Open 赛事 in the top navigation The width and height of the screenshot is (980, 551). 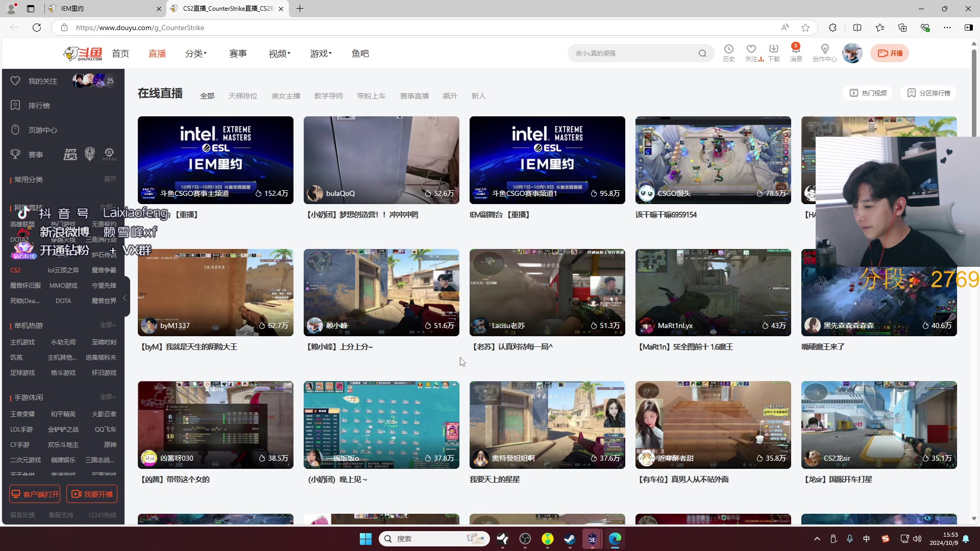tap(238, 54)
